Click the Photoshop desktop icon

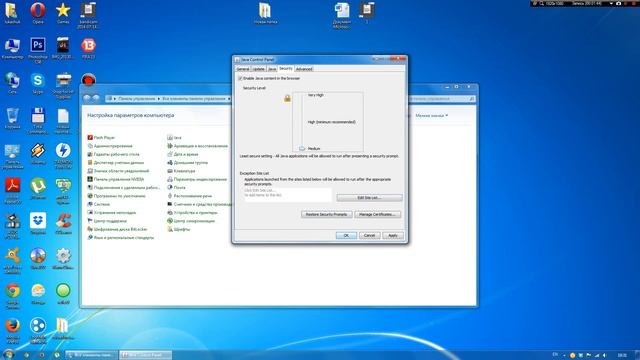pos(38,45)
